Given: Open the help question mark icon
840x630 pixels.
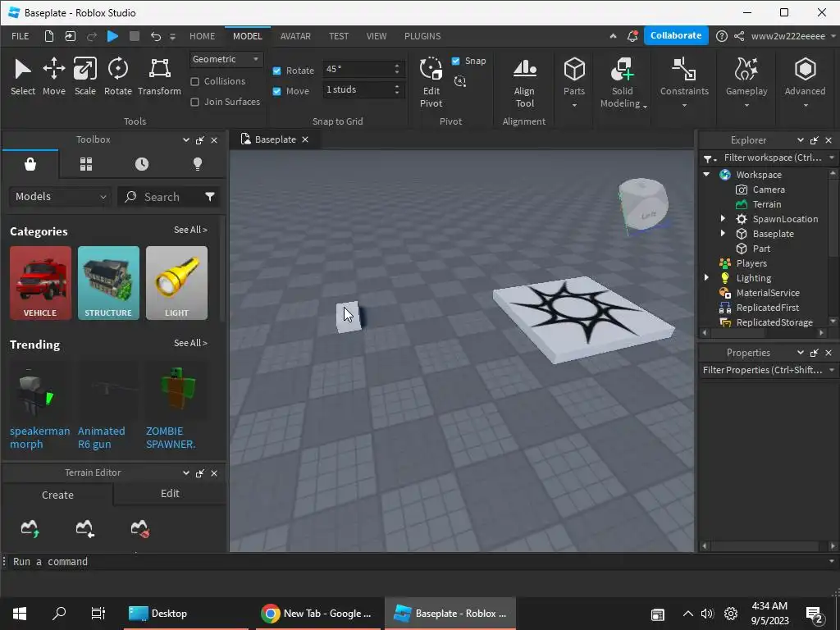Looking at the screenshot, I should [722, 36].
